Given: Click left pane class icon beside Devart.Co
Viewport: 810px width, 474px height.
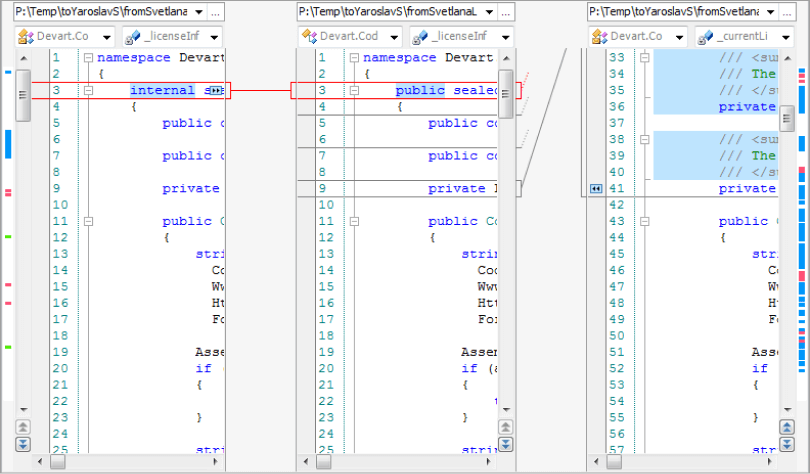Looking at the screenshot, I should [x=25, y=37].
